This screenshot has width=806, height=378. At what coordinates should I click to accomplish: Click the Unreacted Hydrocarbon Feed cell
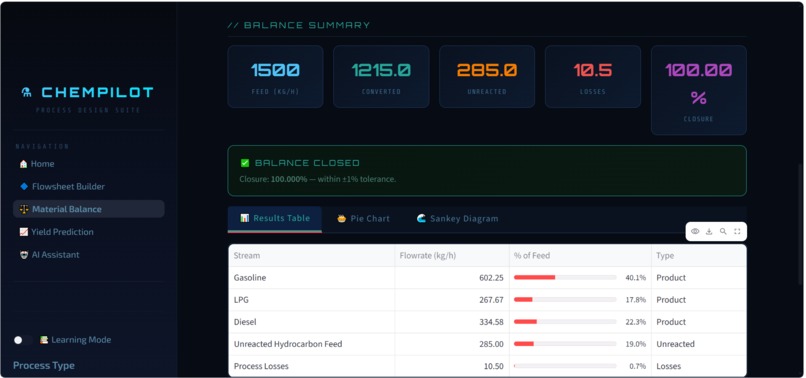[312, 344]
